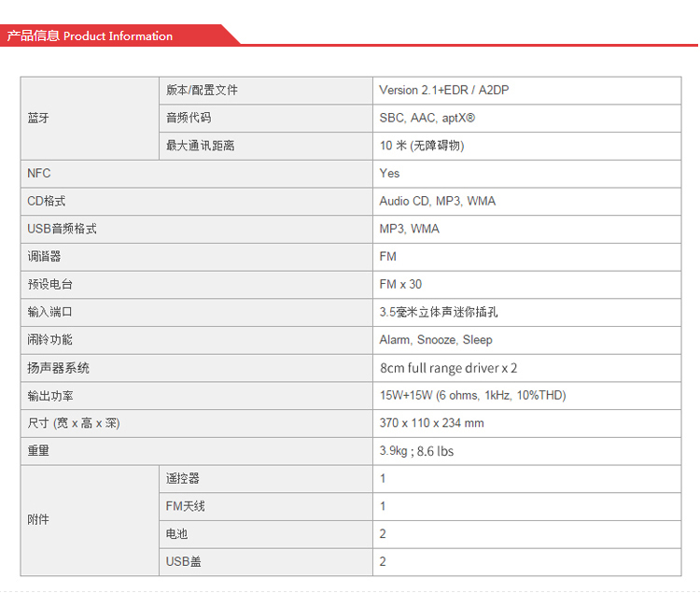700x593 pixels.
Task: Click the 遥控器 accessory label
Action: coord(183,479)
